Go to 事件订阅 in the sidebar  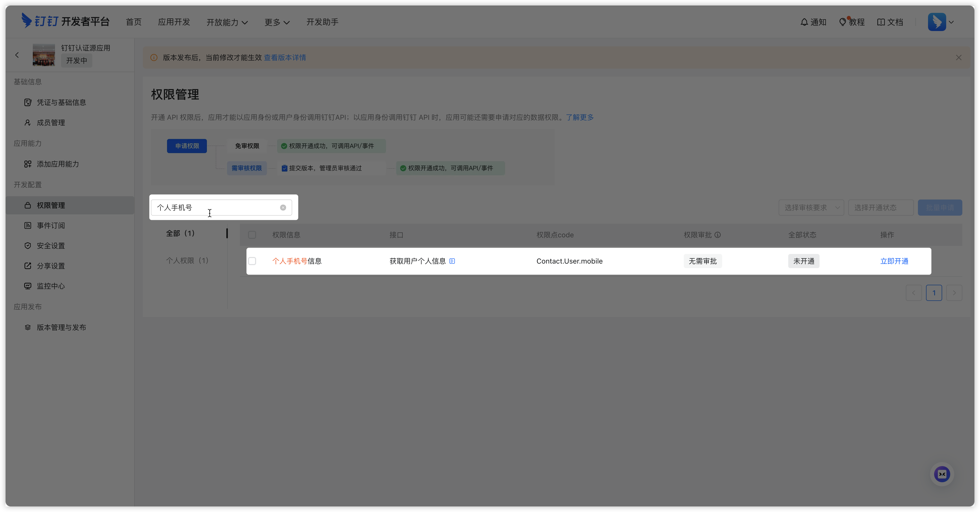pyautogui.click(x=51, y=225)
